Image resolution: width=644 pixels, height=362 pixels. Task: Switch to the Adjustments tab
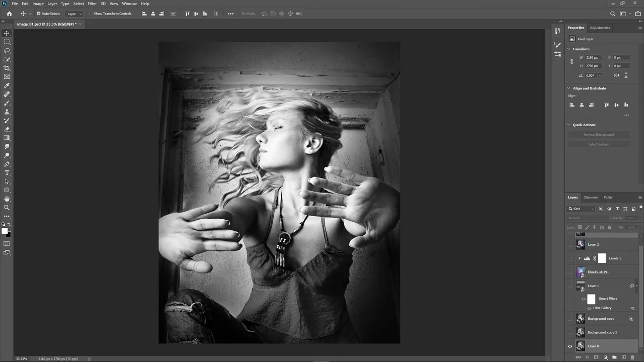click(x=600, y=28)
